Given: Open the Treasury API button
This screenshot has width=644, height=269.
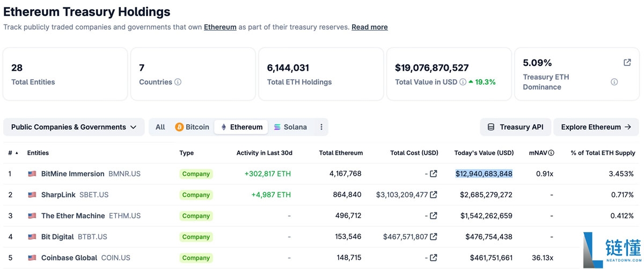Looking at the screenshot, I should pyautogui.click(x=515, y=127).
